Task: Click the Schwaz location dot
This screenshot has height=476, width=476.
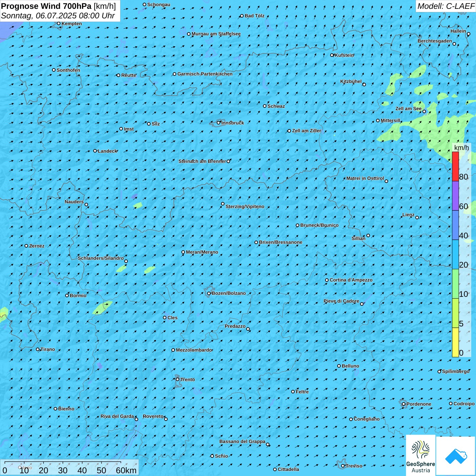Action: pyautogui.click(x=265, y=106)
